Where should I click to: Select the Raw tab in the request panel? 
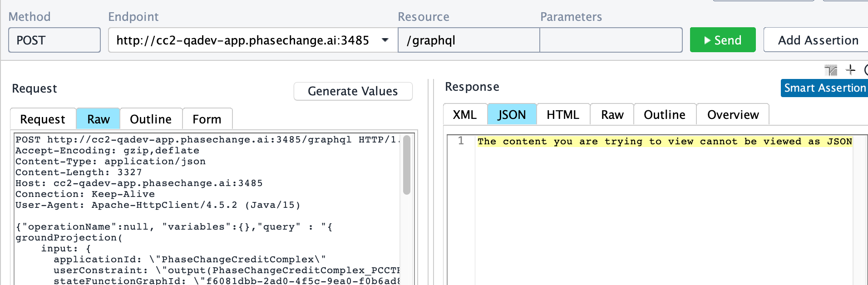click(x=98, y=119)
